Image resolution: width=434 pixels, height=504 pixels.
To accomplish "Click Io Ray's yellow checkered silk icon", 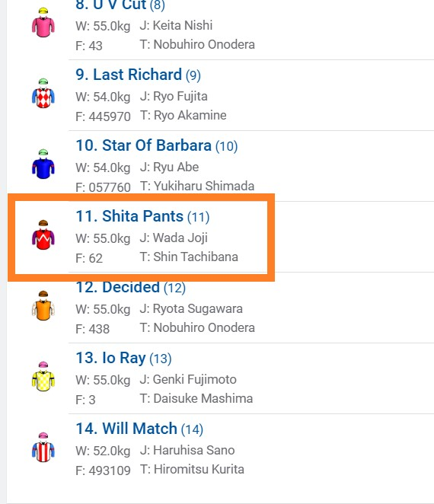I will (x=43, y=376).
